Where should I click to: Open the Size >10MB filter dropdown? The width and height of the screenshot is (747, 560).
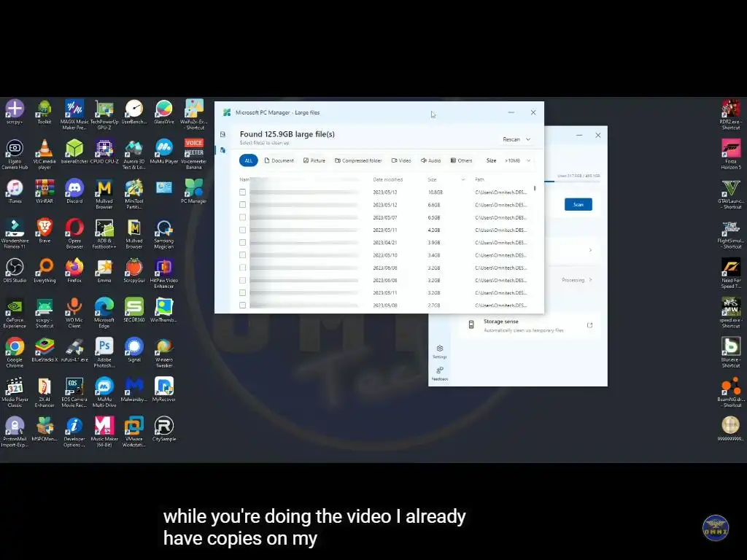click(518, 160)
